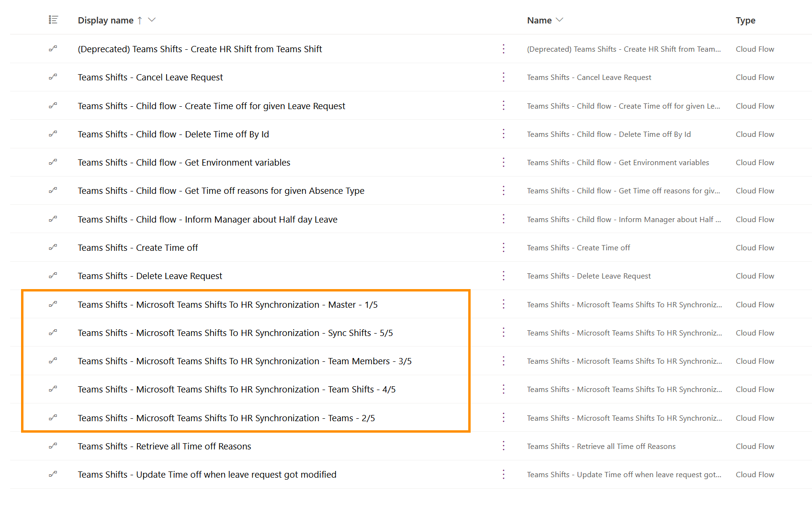812x526 pixels.
Task: Open more options for Get Environment variables
Action: click(503, 162)
